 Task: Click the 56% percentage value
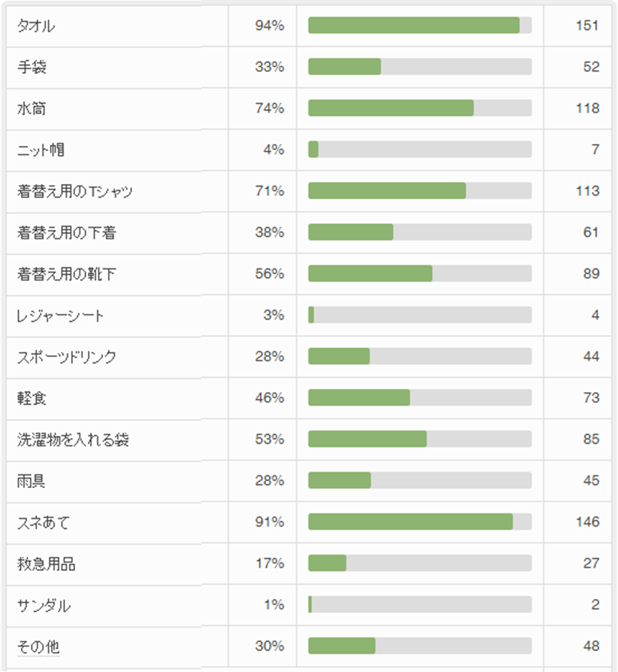tap(270, 274)
